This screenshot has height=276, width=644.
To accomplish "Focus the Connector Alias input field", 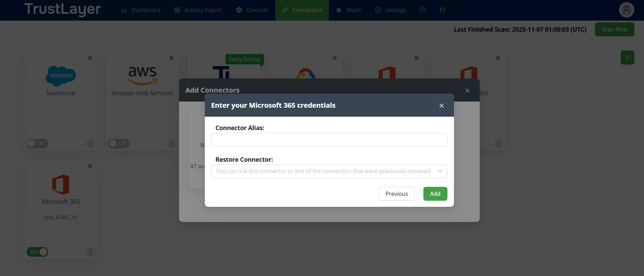I will pyautogui.click(x=329, y=140).
